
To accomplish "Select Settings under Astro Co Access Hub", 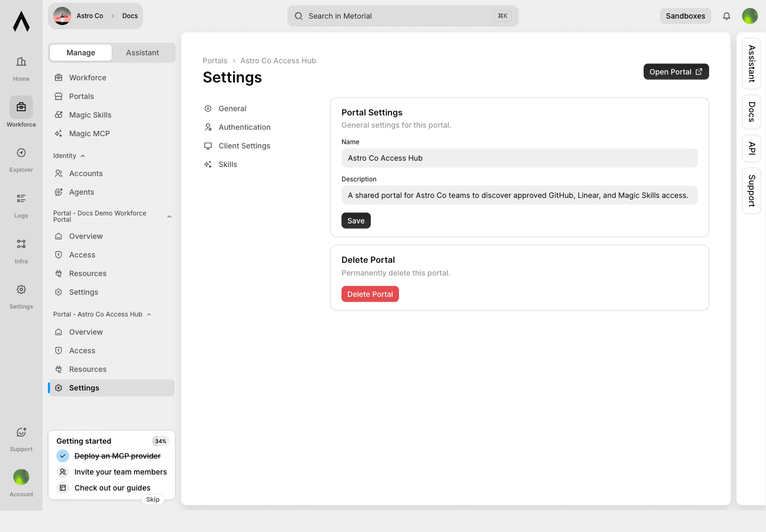I will (x=111, y=388).
